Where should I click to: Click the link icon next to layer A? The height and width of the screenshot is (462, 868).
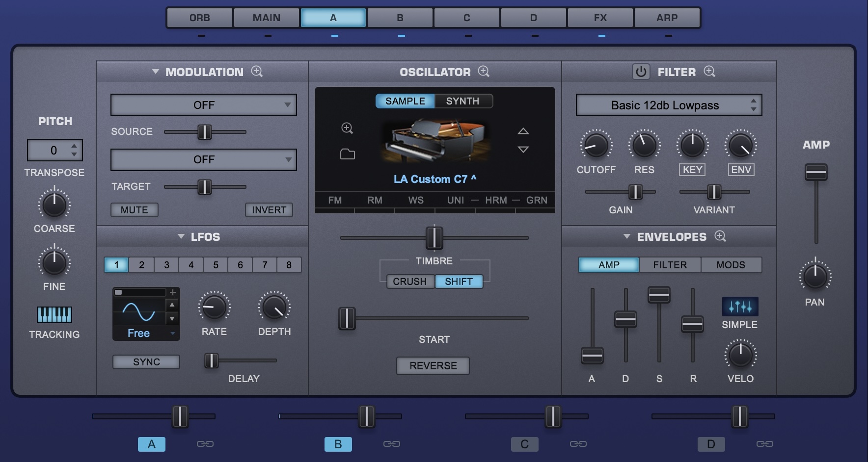point(205,444)
